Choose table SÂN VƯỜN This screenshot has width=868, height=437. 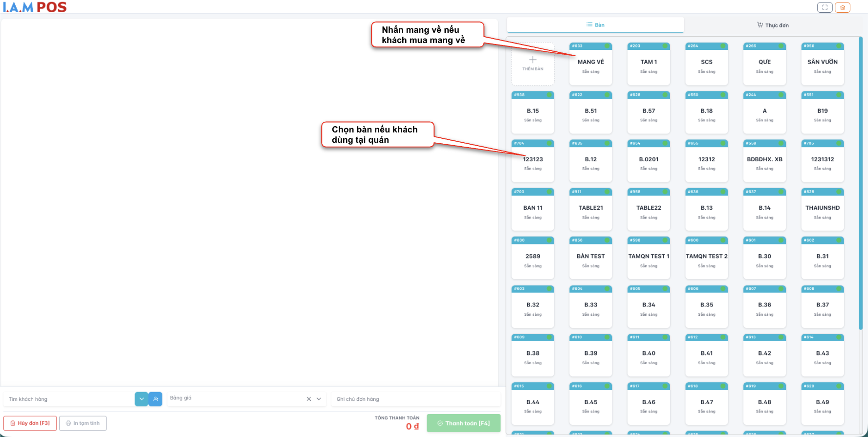point(822,64)
